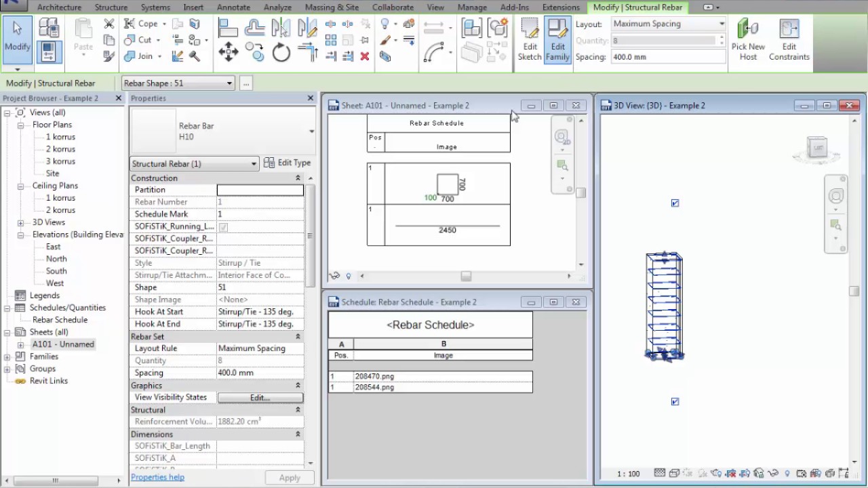This screenshot has height=488, width=868.
Task: Click horizontal scrollbar thumb in Sheet A101 window
Action: [x=466, y=276]
